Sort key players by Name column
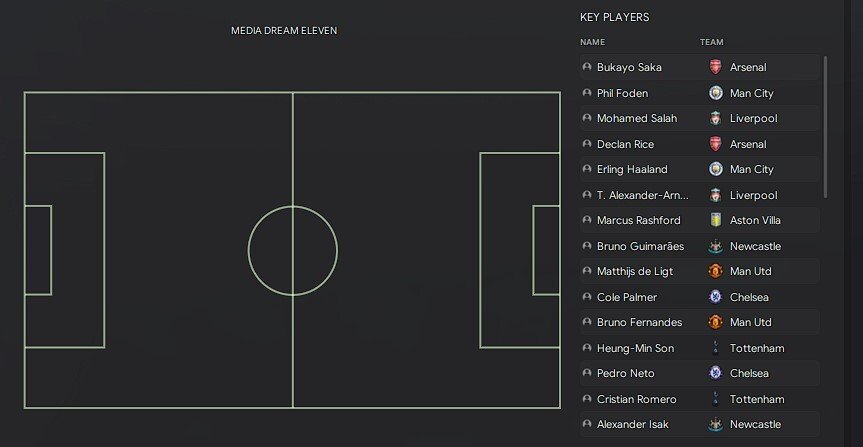 [593, 42]
